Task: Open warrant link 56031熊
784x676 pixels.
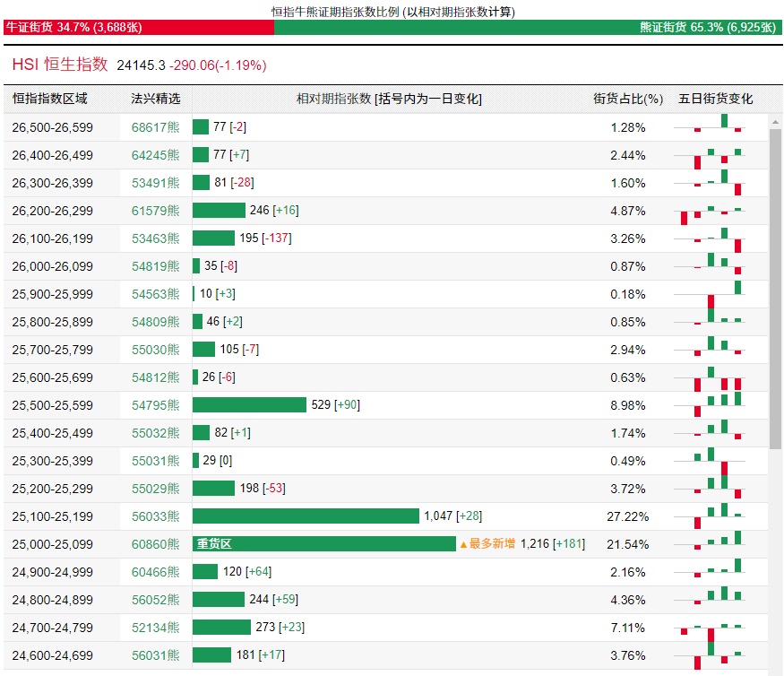Action: point(156,655)
